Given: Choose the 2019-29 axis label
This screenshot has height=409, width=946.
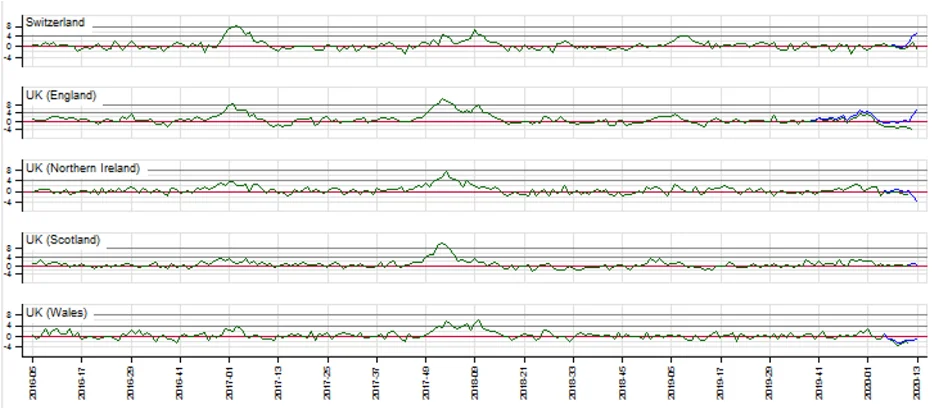Looking at the screenshot, I should 770,382.
